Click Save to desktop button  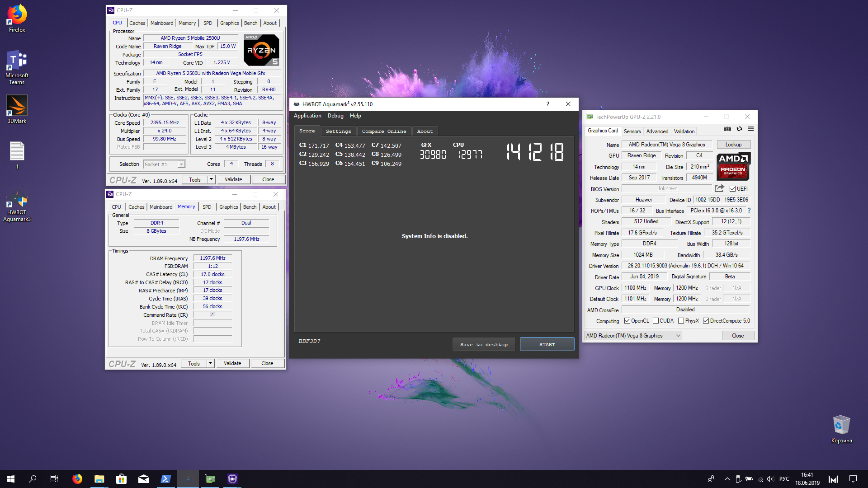pos(484,344)
